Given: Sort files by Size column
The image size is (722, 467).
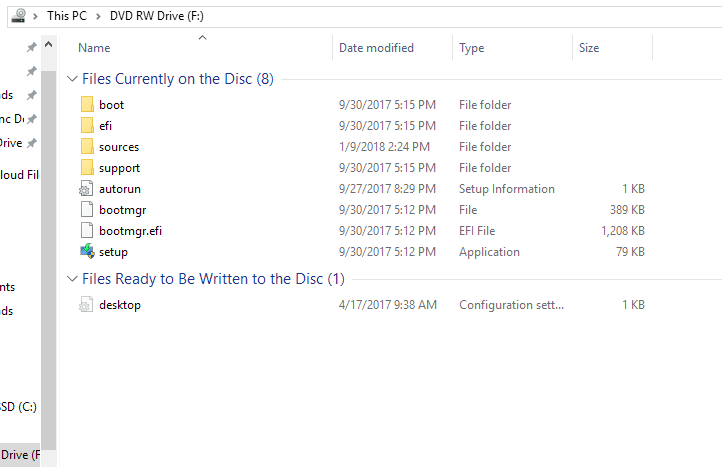Looking at the screenshot, I should [588, 48].
